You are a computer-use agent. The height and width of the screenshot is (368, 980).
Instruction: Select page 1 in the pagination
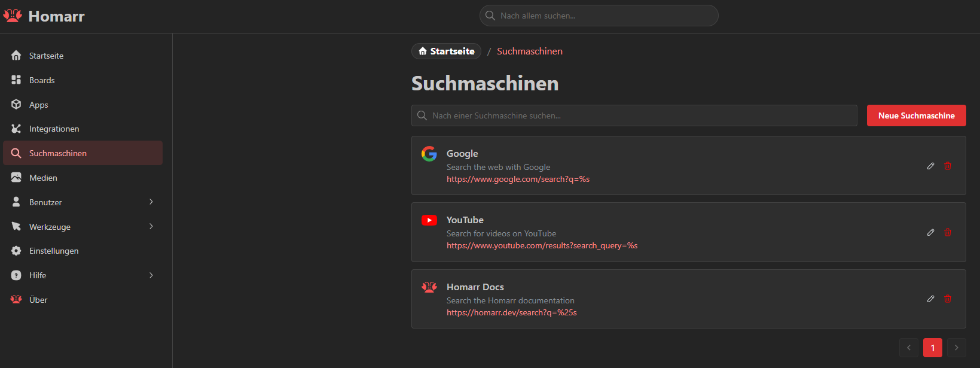[932, 348]
